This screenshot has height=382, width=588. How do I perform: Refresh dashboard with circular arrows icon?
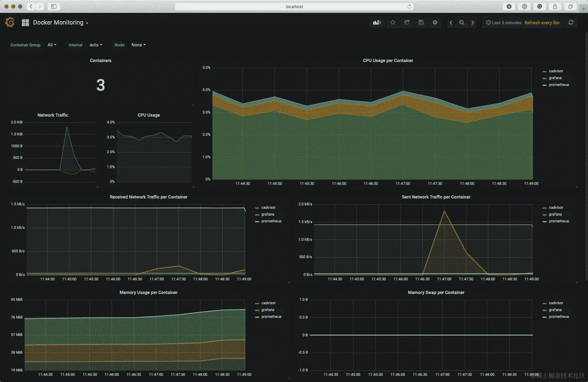[571, 23]
